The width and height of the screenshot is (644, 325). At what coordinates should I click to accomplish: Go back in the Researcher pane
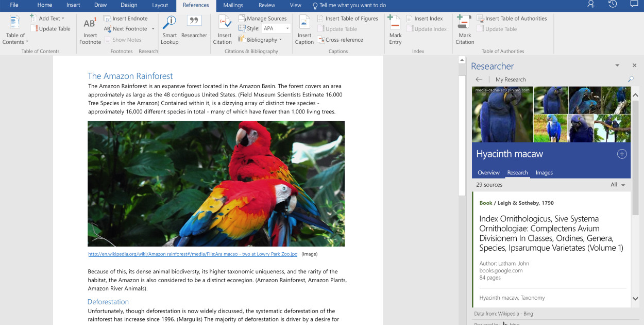(479, 79)
